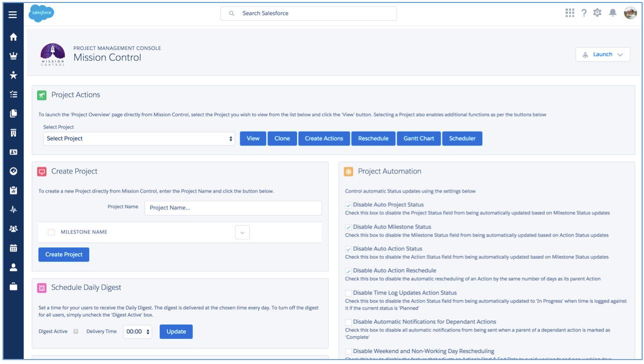The width and height of the screenshot is (644, 364).
Task: Open the Launch dropdown menu
Action: pos(602,55)
